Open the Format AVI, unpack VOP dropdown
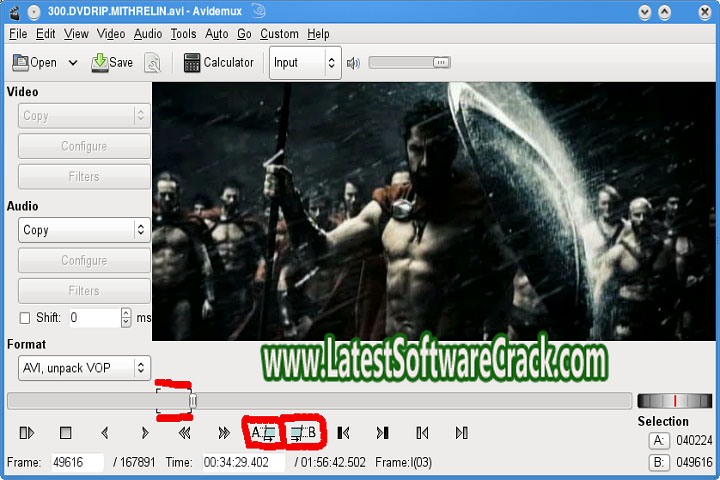720x480 pixels. point(84,368)
